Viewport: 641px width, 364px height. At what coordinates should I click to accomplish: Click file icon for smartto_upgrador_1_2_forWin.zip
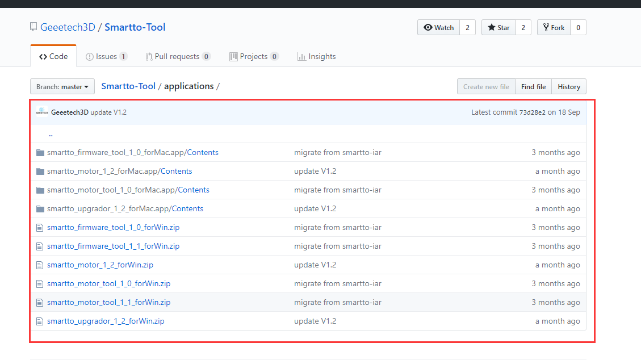[40, 321]
